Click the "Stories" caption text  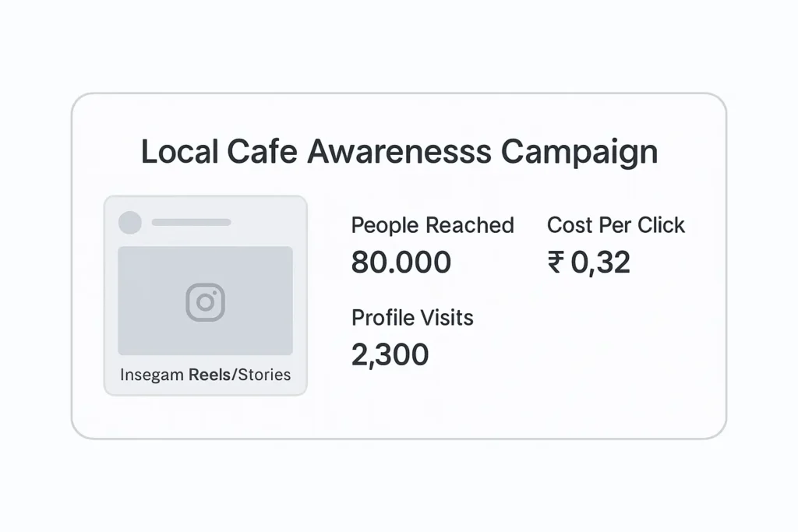click(x=264, y=375)
